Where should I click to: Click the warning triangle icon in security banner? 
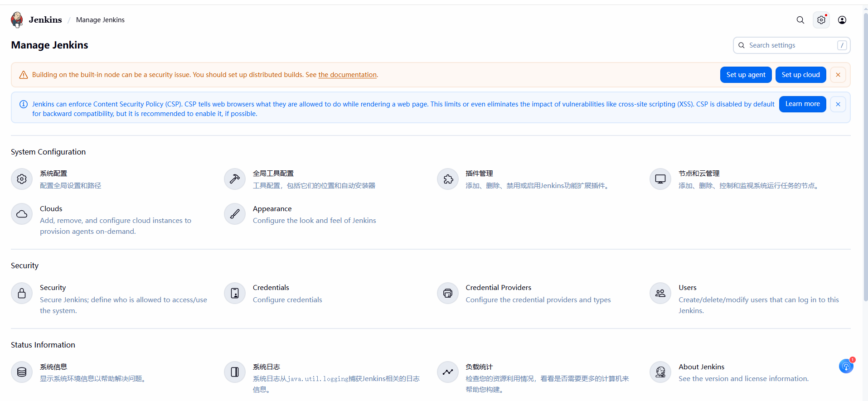point(24,75)
